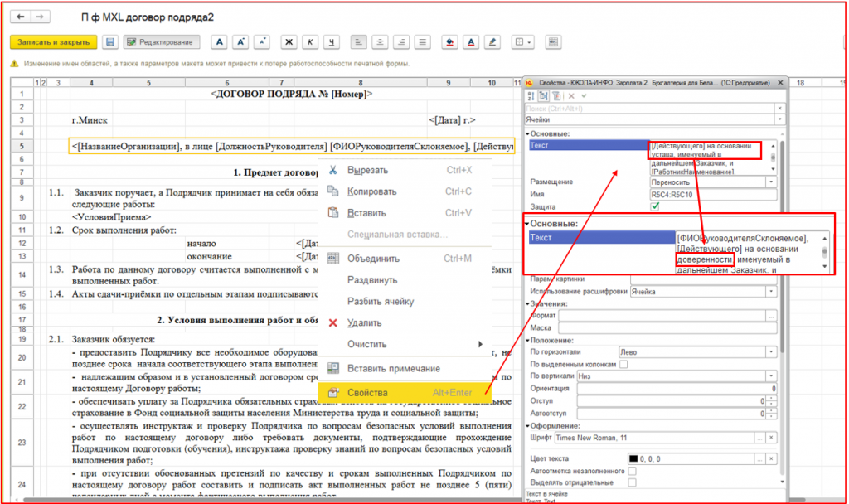This screenshot has height=504, width=849.
Task: Click the third icon in the Свойства toolbar
Action: (x=556, y=96)
